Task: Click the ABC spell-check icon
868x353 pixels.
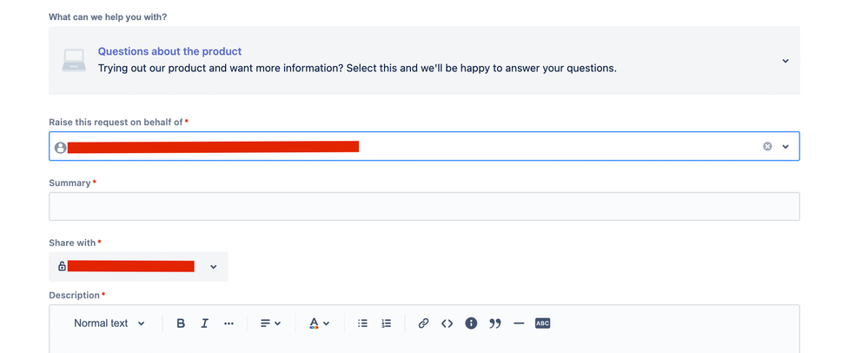Action: pyautogui.click(x=542, y=323)
